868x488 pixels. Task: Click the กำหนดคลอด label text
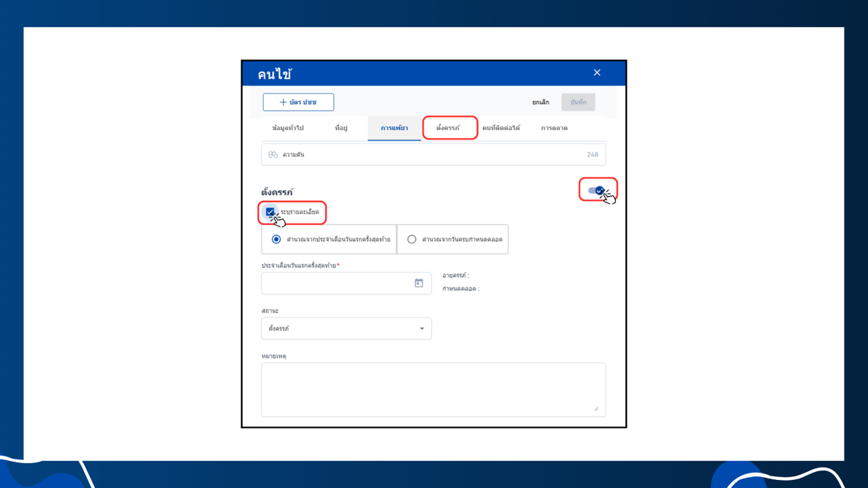(461, 289)
